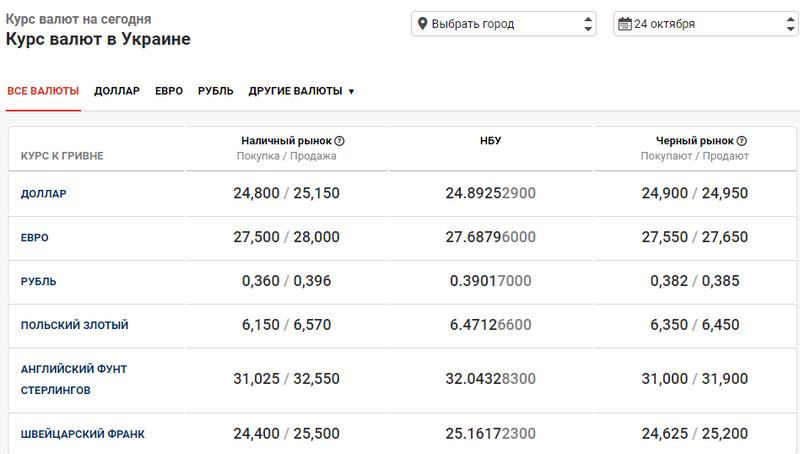Switch to the Доллар tab

click(x=117, y=91)
